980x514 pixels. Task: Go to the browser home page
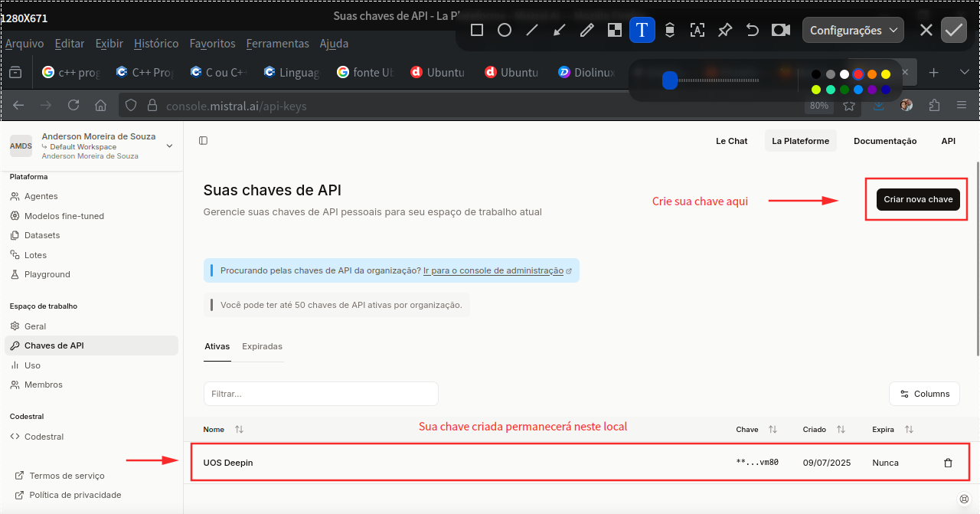(100, 105)
